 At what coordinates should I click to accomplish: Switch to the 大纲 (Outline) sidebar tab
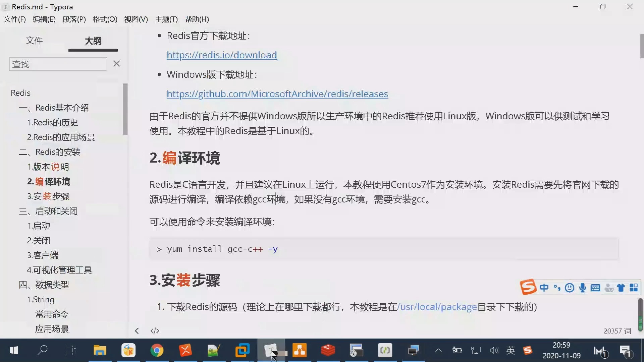[x=93, y=41]
